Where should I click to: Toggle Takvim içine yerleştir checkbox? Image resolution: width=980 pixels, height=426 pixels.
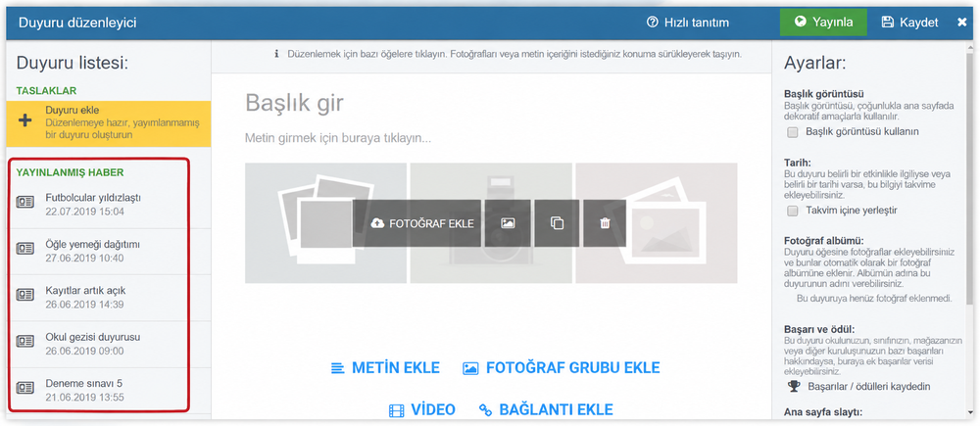click(x=793, y=211)
